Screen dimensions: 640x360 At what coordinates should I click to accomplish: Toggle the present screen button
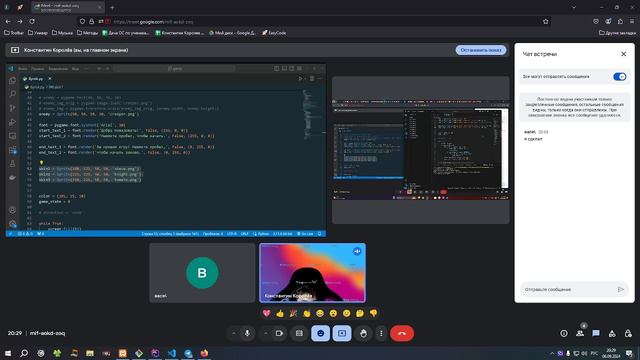tap(342, 333)
